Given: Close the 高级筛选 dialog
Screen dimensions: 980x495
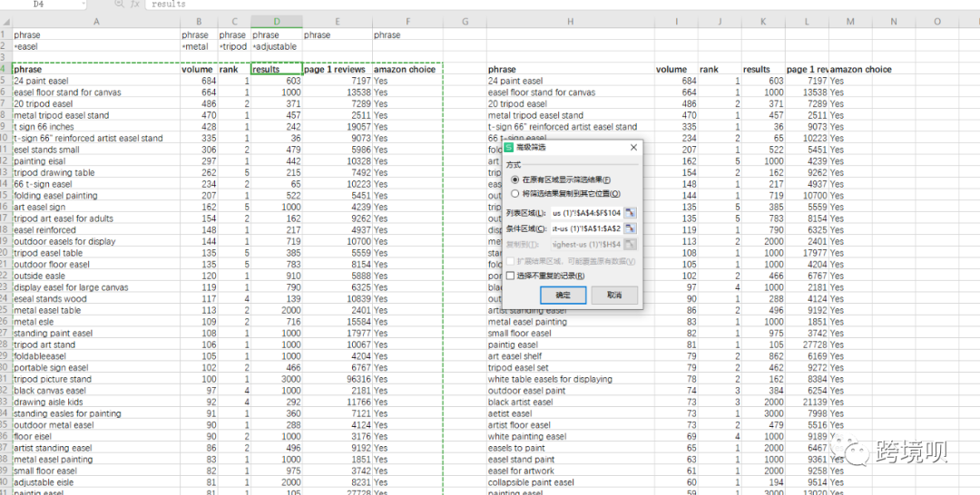Looking at the screenshot, I should coord(632,147).
